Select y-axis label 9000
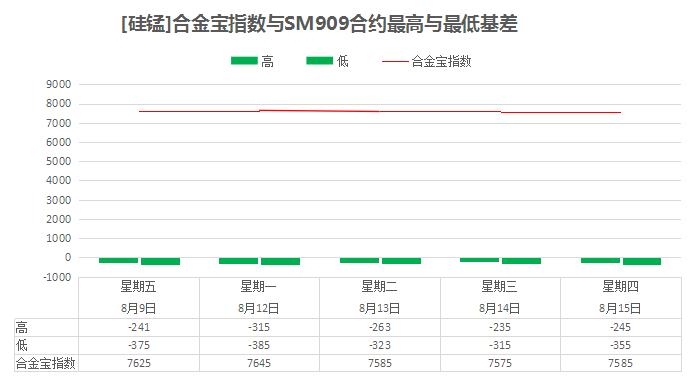This screenshot has height=386, width=696. 59,84
